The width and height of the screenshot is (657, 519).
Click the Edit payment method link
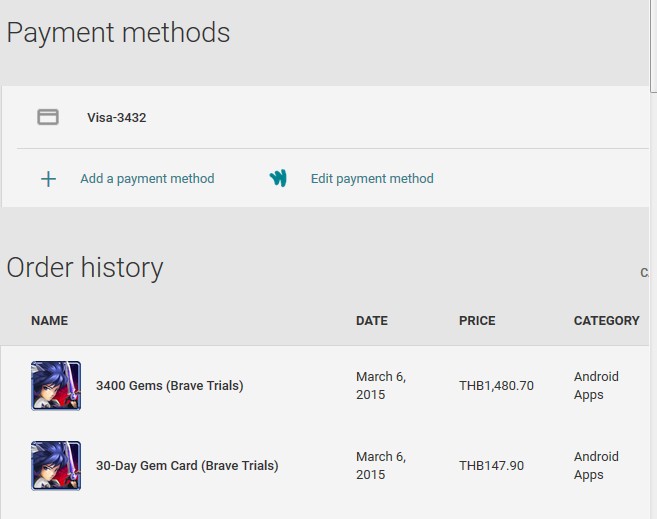coord(372,179)
